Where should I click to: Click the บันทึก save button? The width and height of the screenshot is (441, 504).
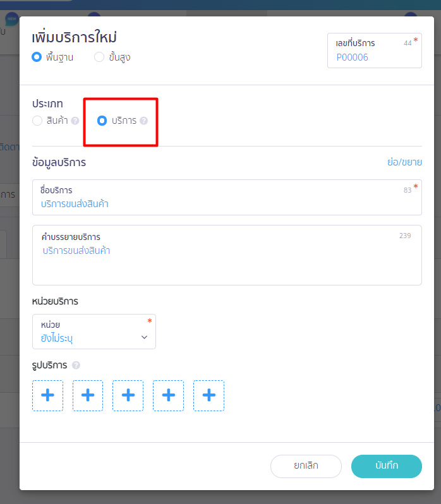tap(387, 466)
